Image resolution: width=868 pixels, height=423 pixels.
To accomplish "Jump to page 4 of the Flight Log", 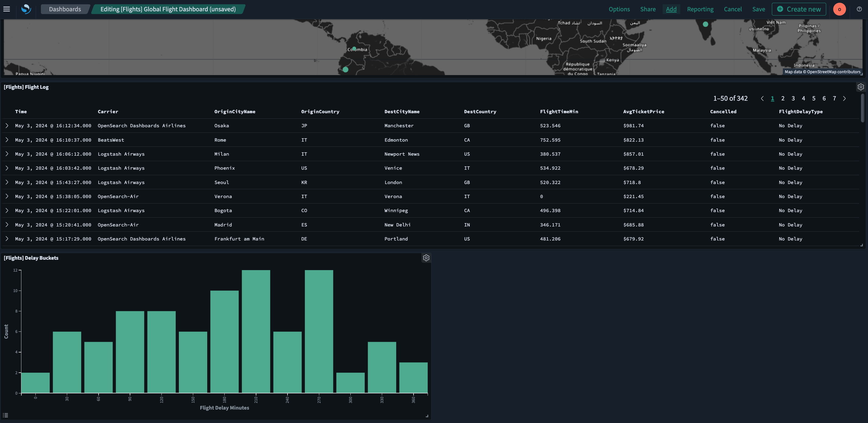I will pyautogui.click(x=803, y=98).
